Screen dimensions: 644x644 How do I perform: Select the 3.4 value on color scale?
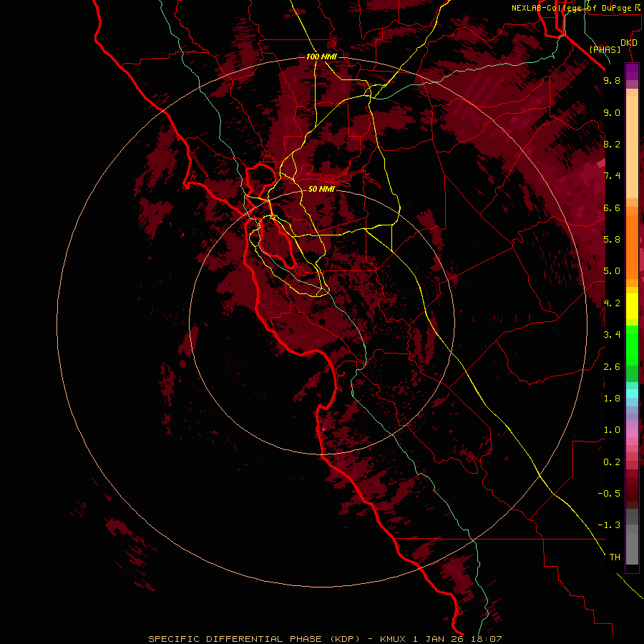(612, 335)
